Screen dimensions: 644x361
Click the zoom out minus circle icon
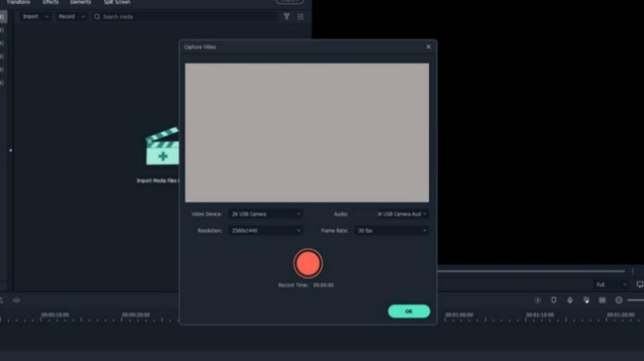(618, 301)
